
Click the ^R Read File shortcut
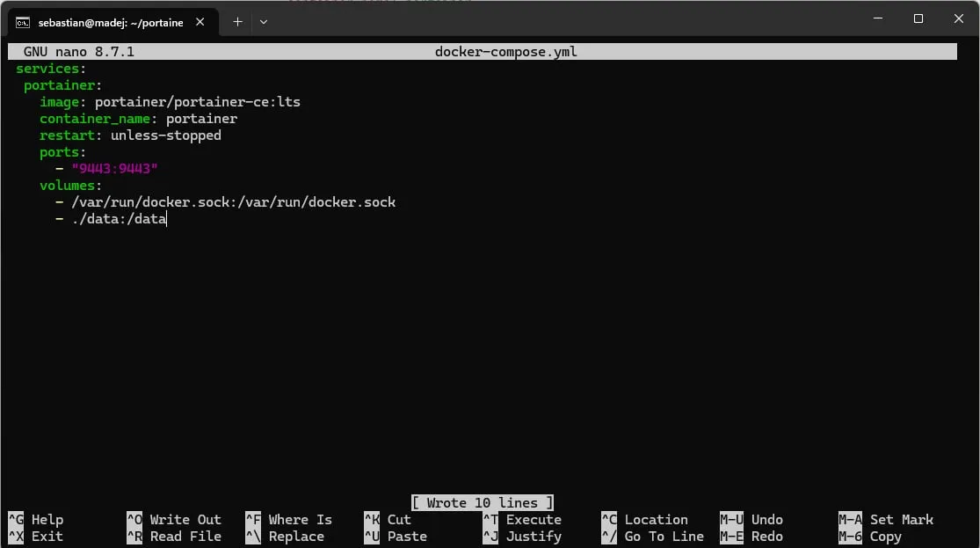174,536
